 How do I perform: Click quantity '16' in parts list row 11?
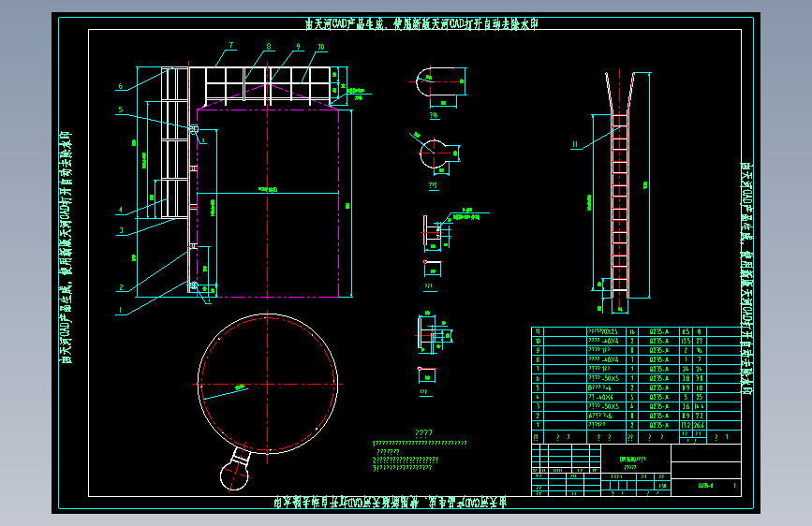pos(632,331)
